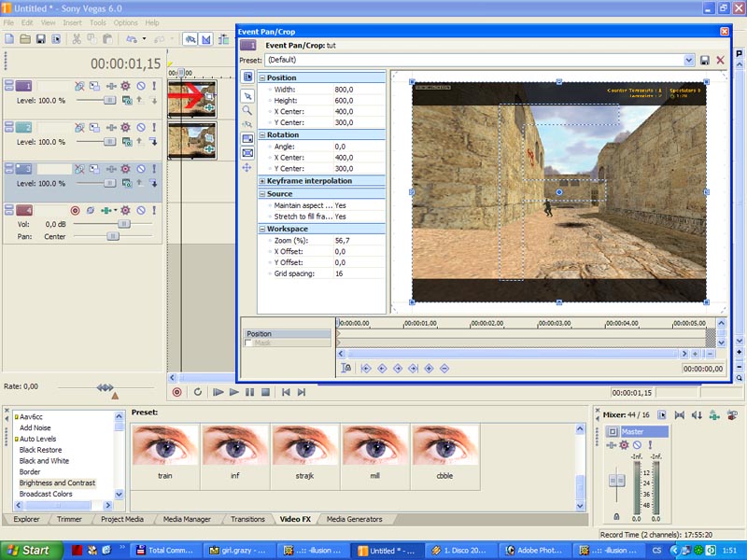The image size is (747, 560).
Task: Collapse the Position section
Action: [262, 77]
